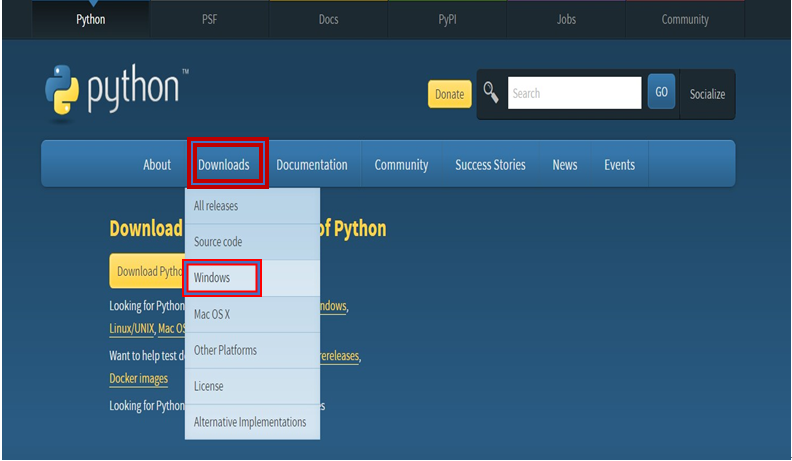Focus the Search input field
Viewport: 792px width, 461px height.
coord(574,93)
